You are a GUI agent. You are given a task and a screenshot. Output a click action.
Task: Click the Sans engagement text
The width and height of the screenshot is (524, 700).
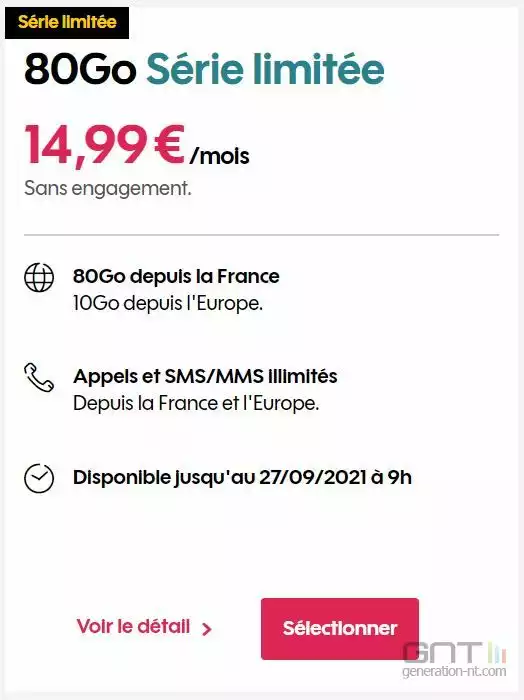point(108,188)
